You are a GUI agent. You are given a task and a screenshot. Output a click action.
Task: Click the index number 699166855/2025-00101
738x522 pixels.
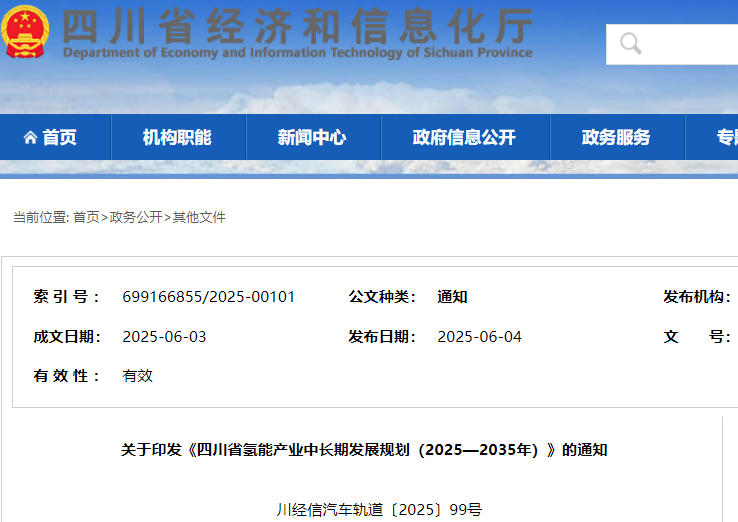[x=208, y=297]
